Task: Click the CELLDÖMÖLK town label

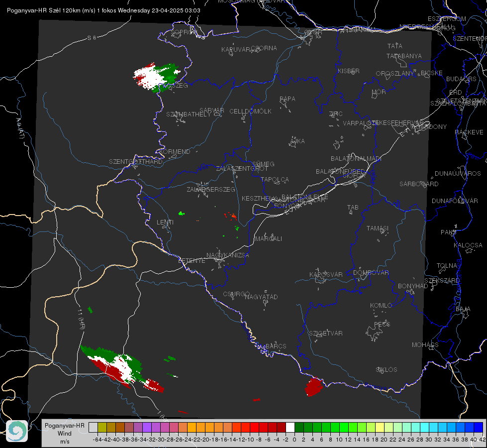Action: tap(251, 112)
